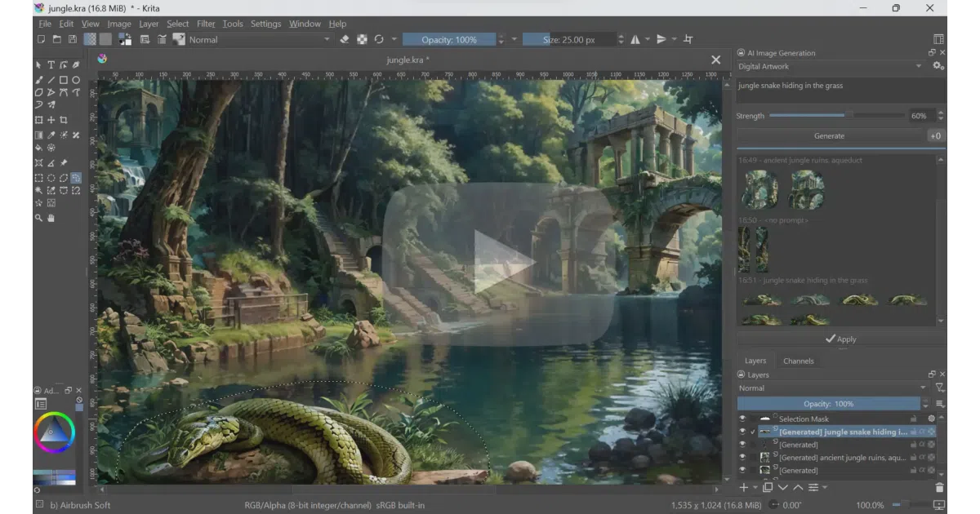Viewport: 980px width, 514px height.
Task: Toggle alpha inheritance on jungle snake layer
Action: pos(922,432)
